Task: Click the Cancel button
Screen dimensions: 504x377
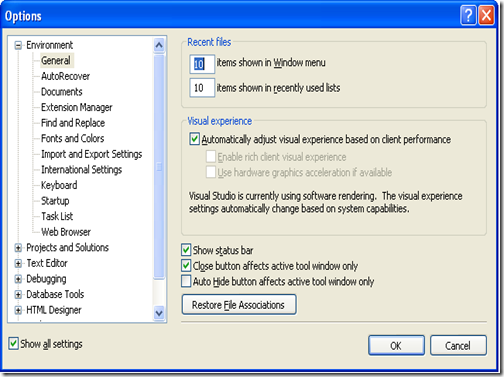Action: point(458,345)
